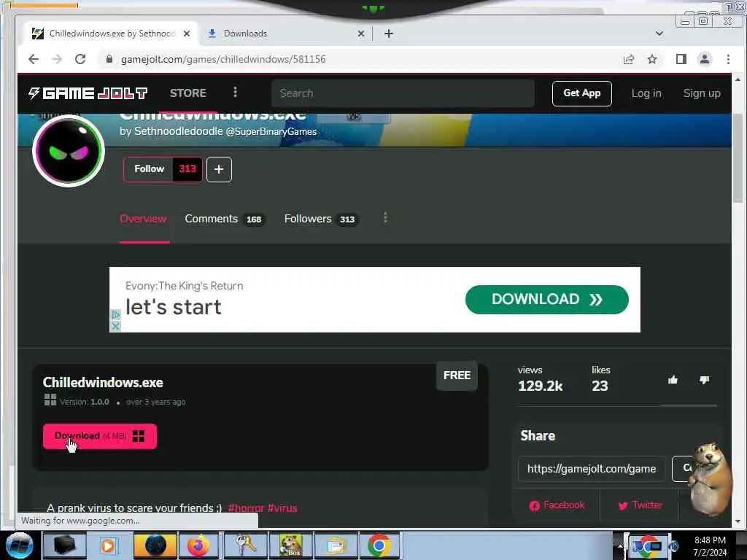The width and height of the screenshot is (747, 560).
Task: Open the Comments tab
Action: (225, 219)
